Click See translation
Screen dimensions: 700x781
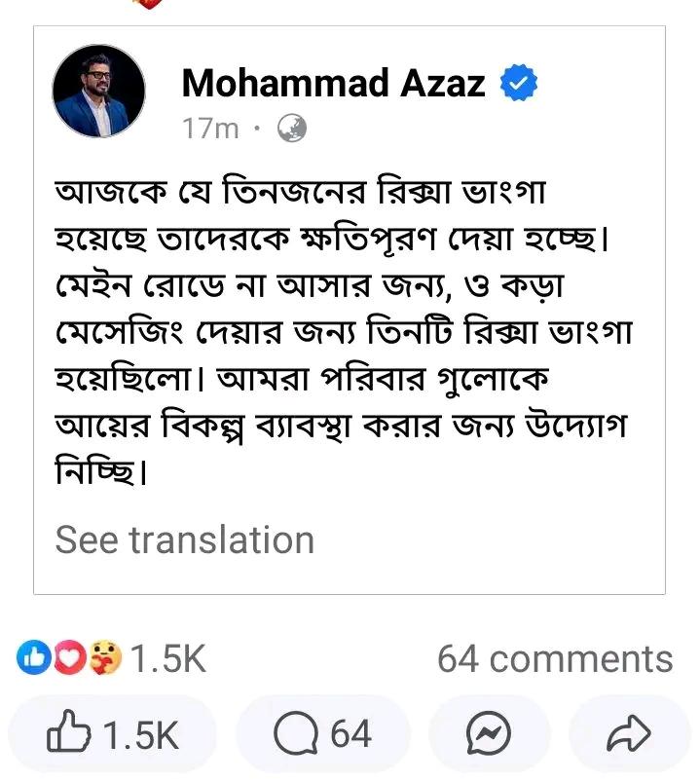(x=185, y=539)
